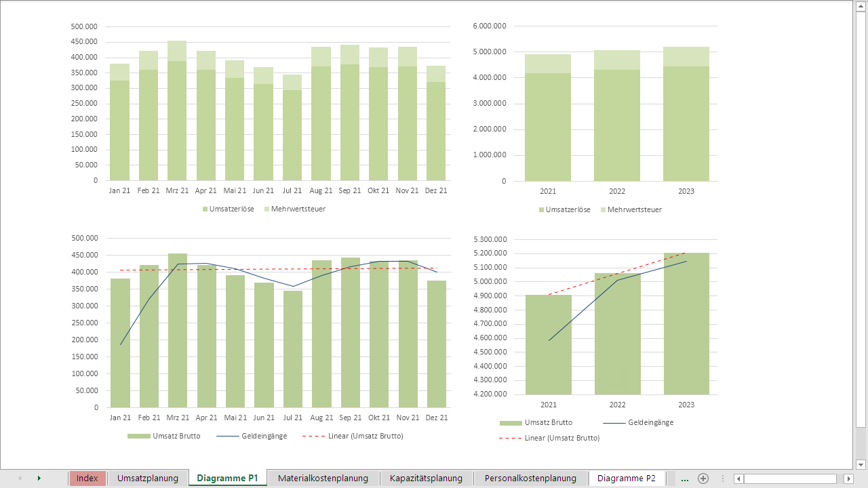Click the Jan 21 bar in bottom-left chart
The image size is (868, 488).
(x=120, y=343)
